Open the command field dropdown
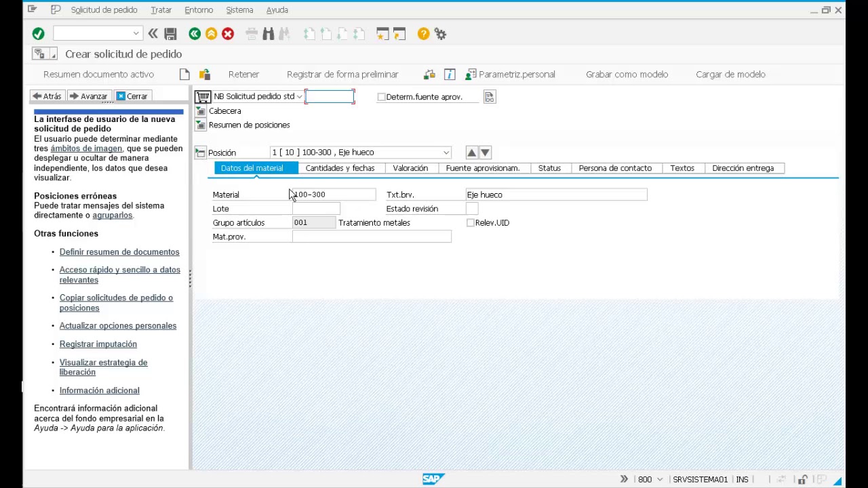Image resolution: width=868 pixels, height=488 pixels. [x=136, y=34]
